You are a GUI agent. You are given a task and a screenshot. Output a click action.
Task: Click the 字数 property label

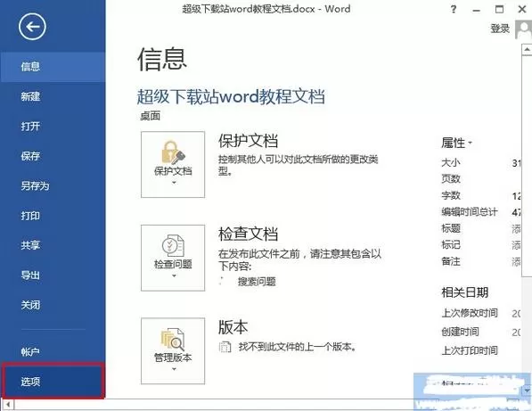tap(451, 195)
